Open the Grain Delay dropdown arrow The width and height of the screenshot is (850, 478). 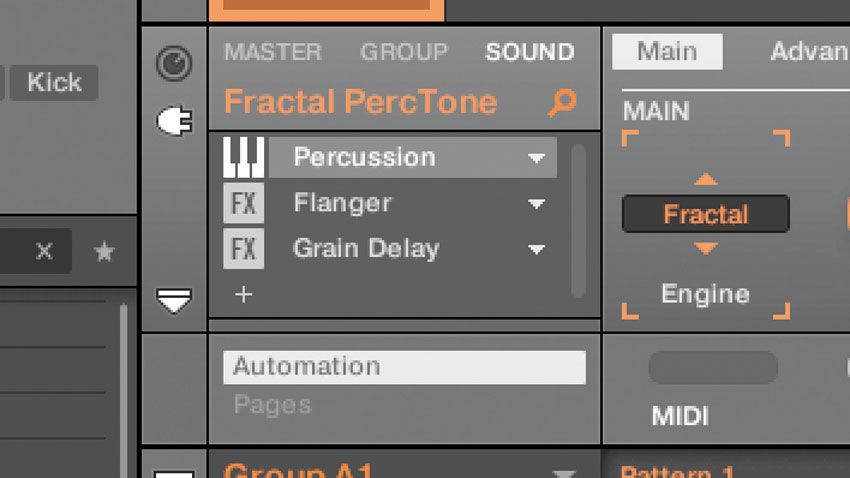536,249
